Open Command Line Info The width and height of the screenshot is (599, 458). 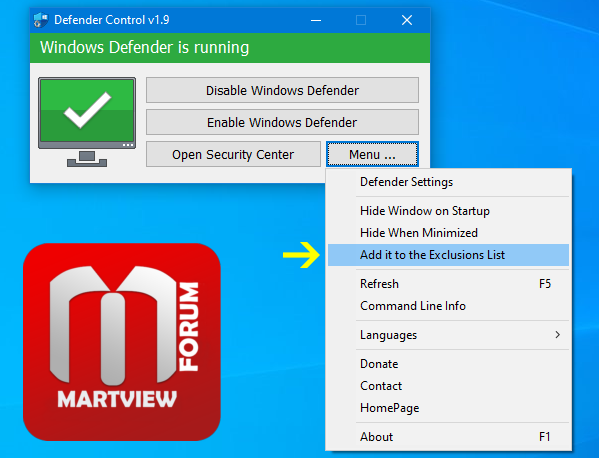point(448,306)
